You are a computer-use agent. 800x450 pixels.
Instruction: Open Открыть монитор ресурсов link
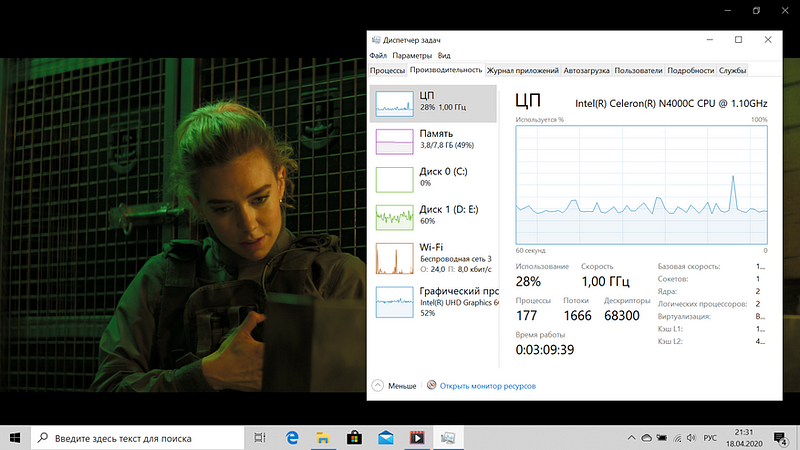click(487, 386)
